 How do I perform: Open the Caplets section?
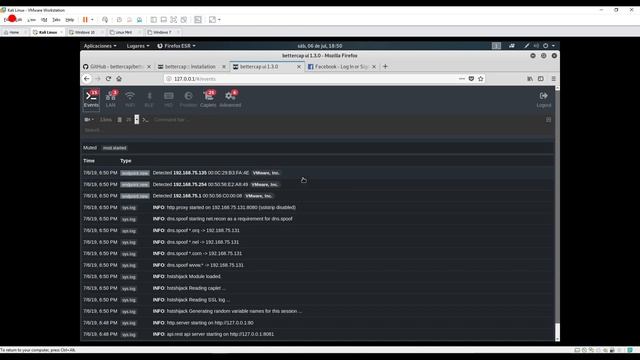[208, 100]
